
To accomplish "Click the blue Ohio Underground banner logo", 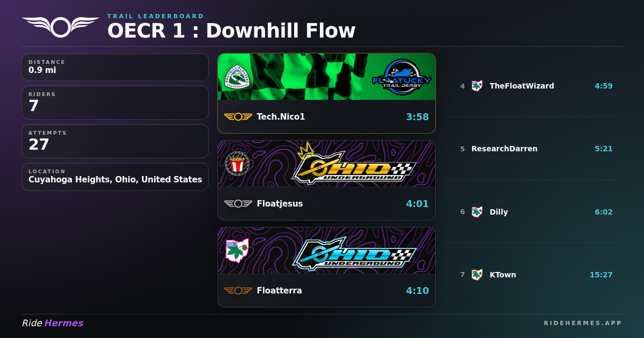I will pos(354,252).
